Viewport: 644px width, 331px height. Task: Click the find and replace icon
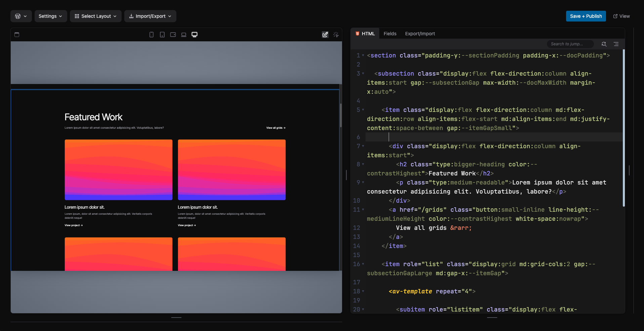tap(604, 44)
